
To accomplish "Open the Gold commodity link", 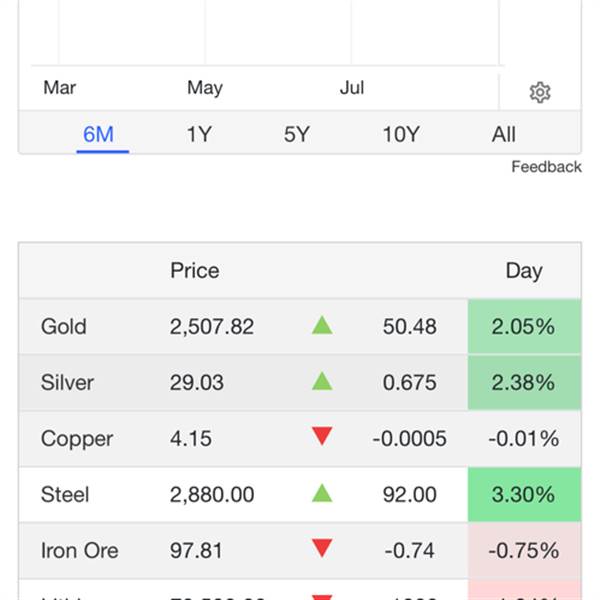I will (64, 326).
